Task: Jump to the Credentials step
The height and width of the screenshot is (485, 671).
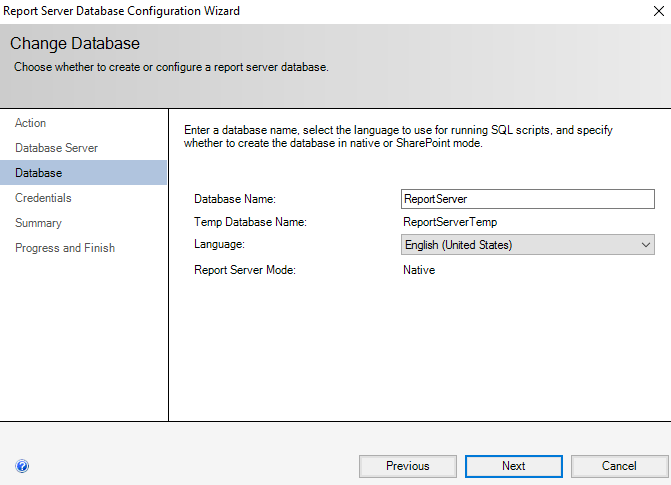Action: click(x=43, y=198)
